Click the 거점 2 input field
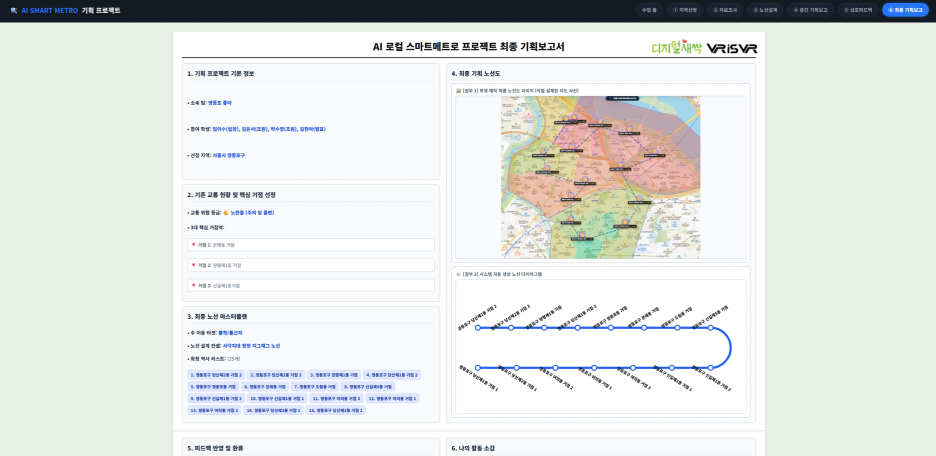Viewport: 936px width, 456px height. 311,265
